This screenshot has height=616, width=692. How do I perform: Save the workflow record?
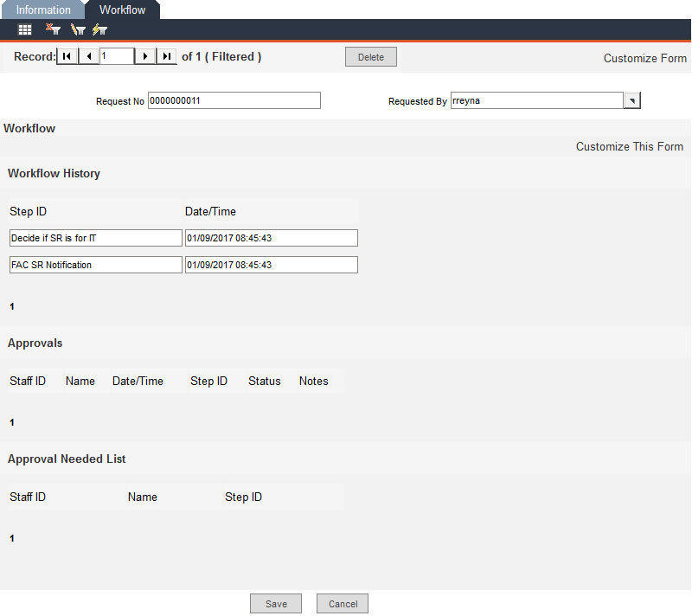click(275, 603)
